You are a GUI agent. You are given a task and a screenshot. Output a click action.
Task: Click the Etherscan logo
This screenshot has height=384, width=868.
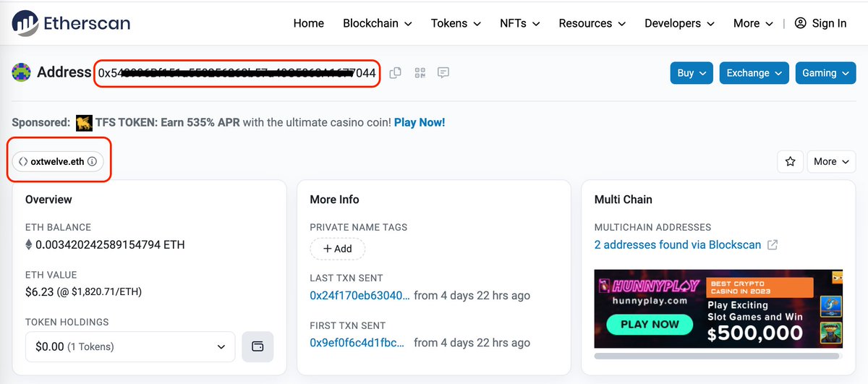tap(71, 23)
